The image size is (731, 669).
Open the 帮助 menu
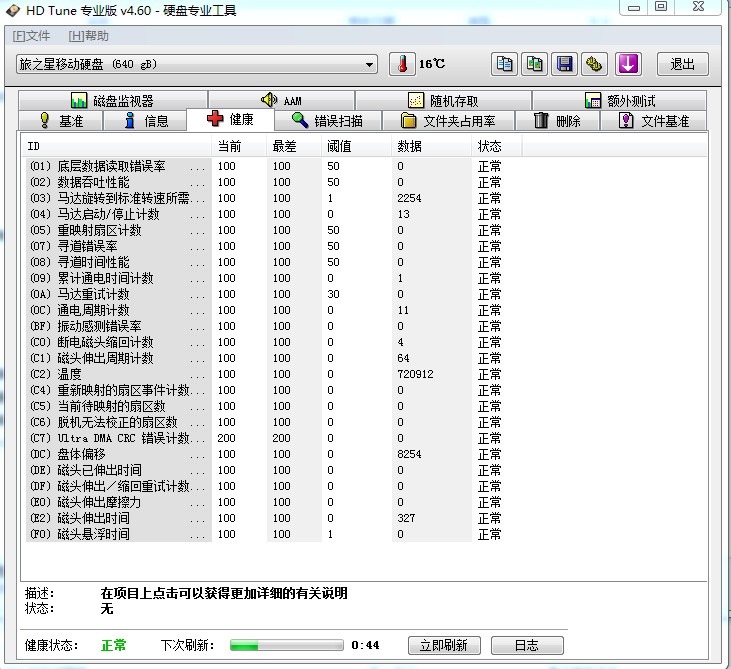pyautogui.click(x=89, y=36)
